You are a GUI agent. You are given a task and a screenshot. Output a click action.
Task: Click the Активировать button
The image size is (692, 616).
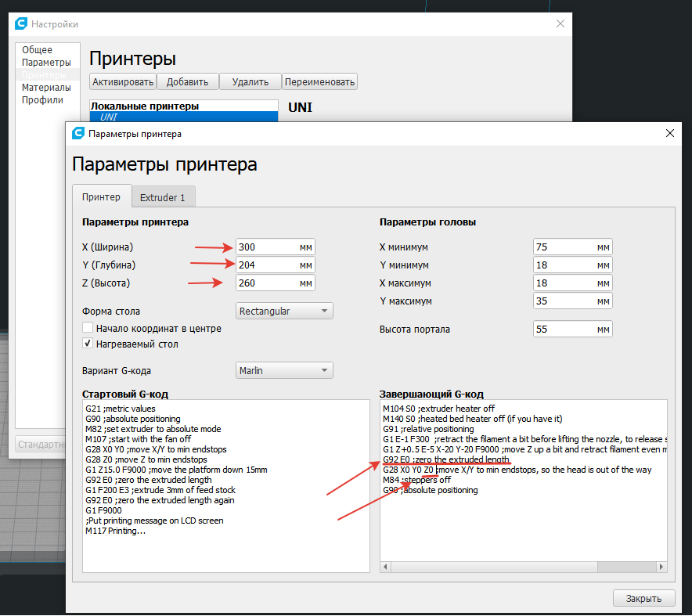(123, 81)
